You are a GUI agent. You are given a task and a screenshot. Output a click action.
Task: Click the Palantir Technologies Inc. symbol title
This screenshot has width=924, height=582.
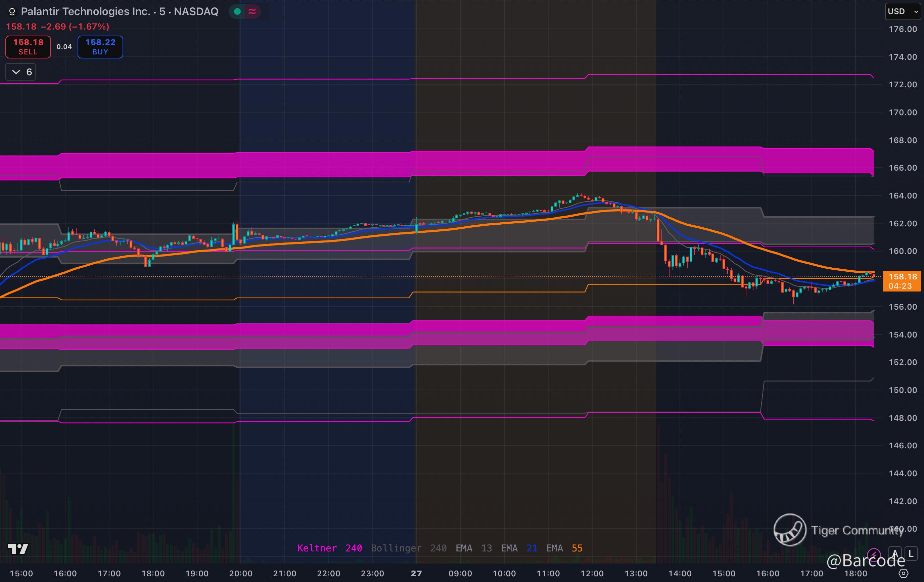[x=85, y=11]
